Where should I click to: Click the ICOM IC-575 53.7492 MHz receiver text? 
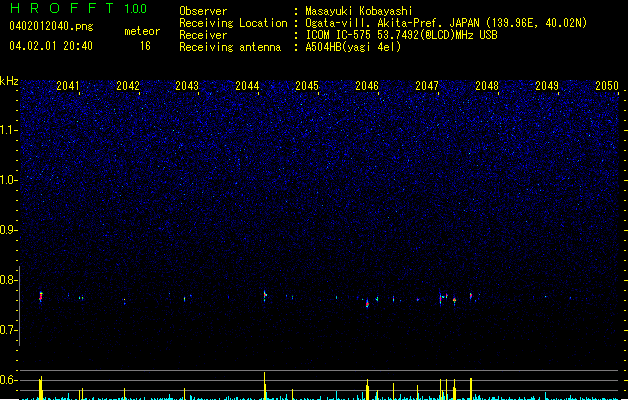point(402,35)
